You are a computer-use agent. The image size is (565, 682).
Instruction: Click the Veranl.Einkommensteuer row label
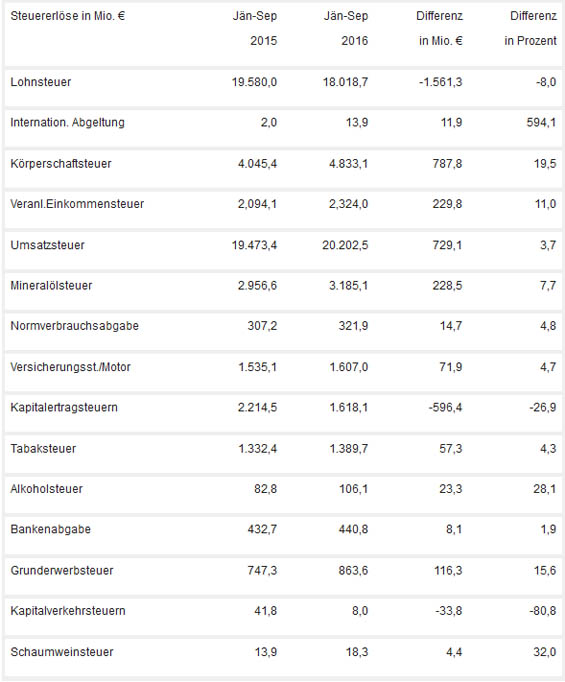(77, 204)
